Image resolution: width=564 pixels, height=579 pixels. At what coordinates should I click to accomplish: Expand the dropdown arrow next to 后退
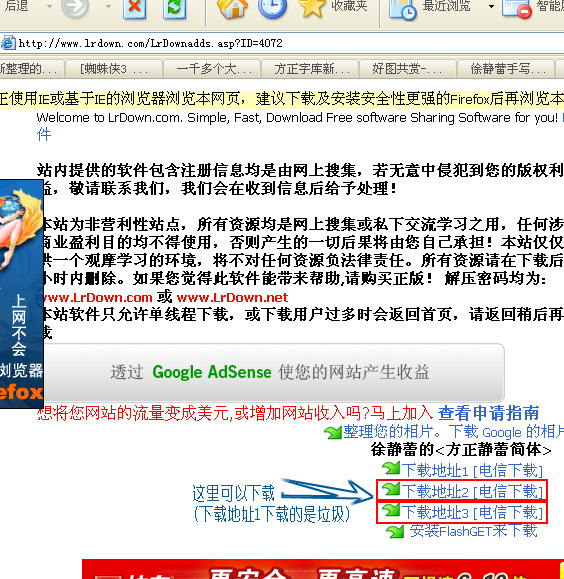point(49,6)
